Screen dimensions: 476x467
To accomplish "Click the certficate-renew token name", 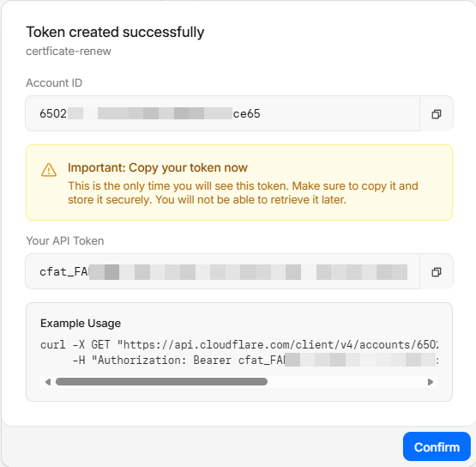I will coord(69,51).
